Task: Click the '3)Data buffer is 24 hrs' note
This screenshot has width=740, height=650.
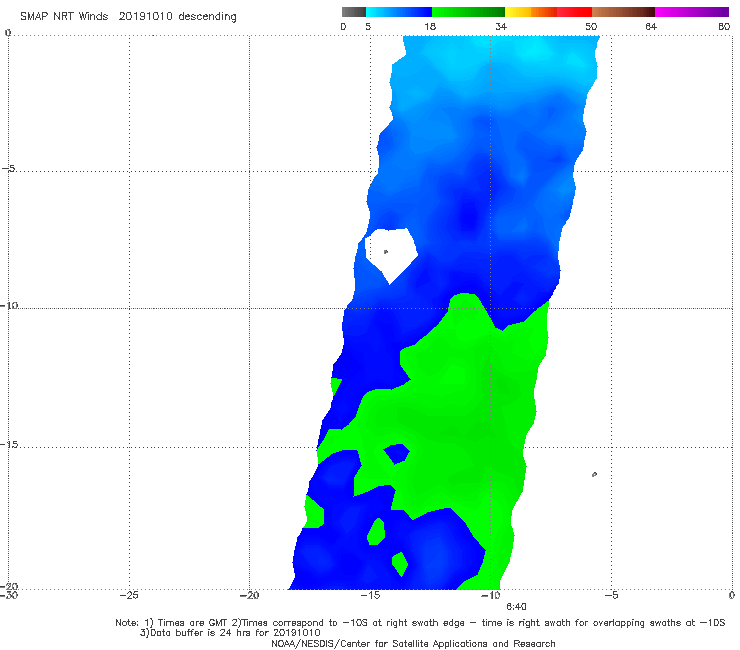Action: [x=230, y=633]
